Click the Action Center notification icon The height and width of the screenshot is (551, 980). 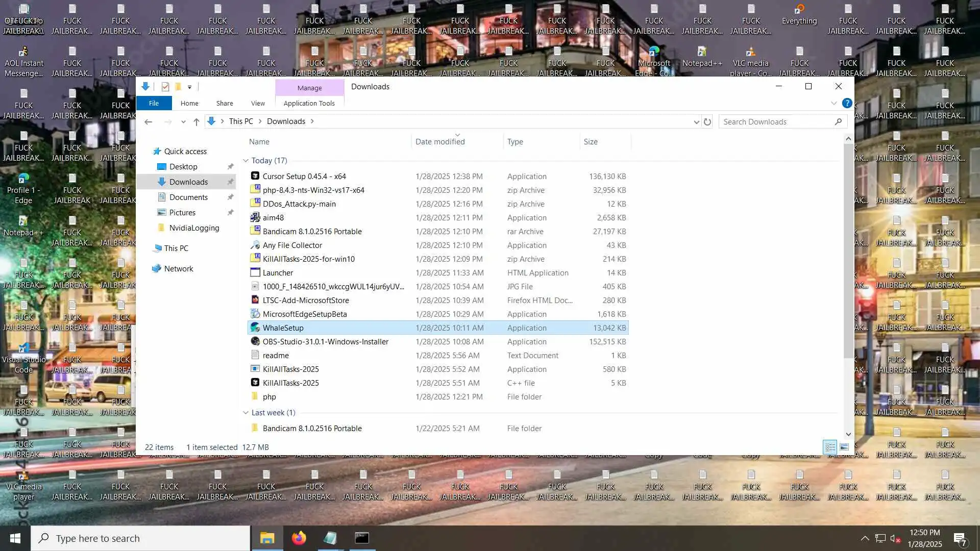click(960, 538)
